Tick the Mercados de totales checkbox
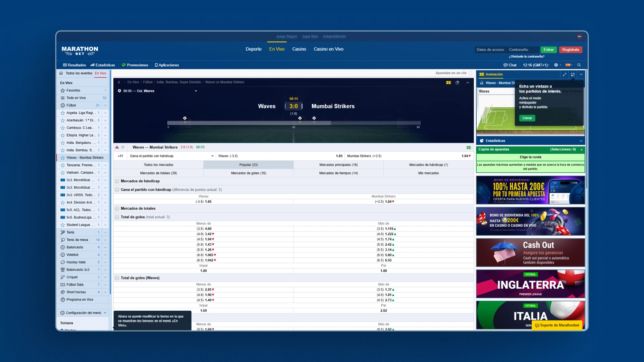This screenshot has width=644, height=362. (117, 208)
